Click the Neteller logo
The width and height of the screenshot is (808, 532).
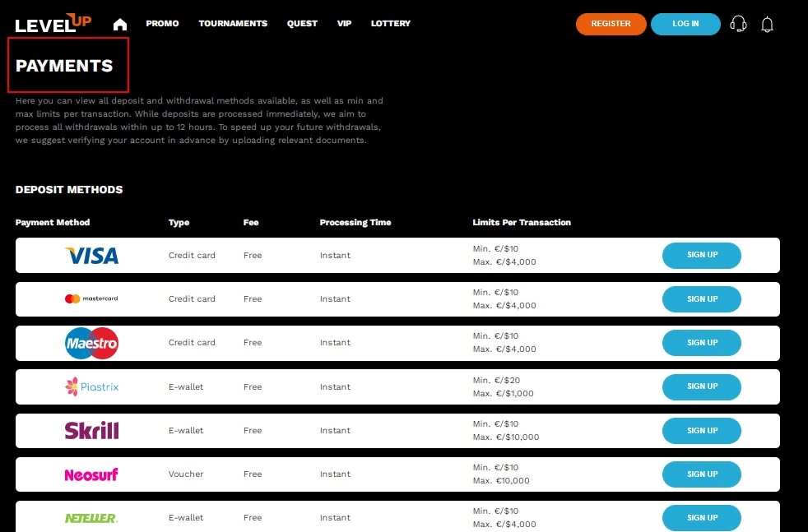pos(91,518)
